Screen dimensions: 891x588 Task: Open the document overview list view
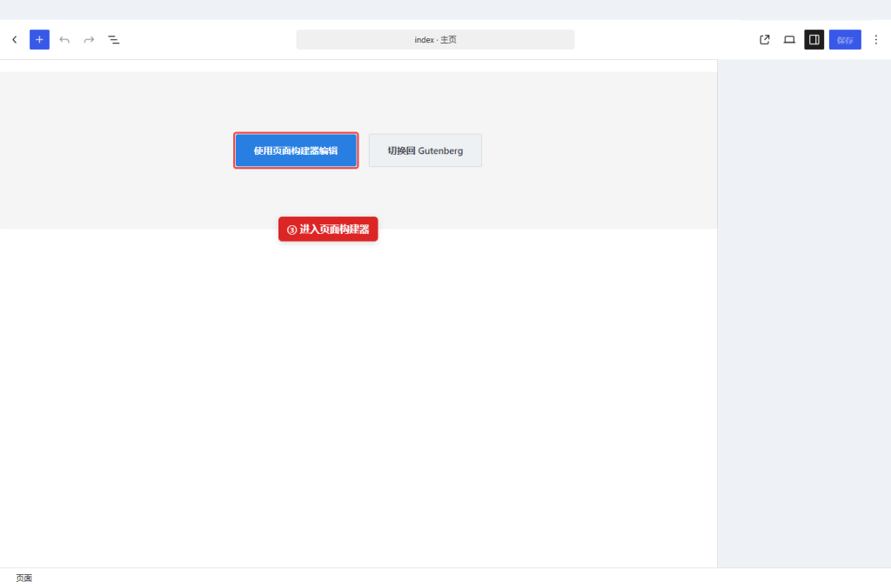pyautogui.click(x=114, y=40)
